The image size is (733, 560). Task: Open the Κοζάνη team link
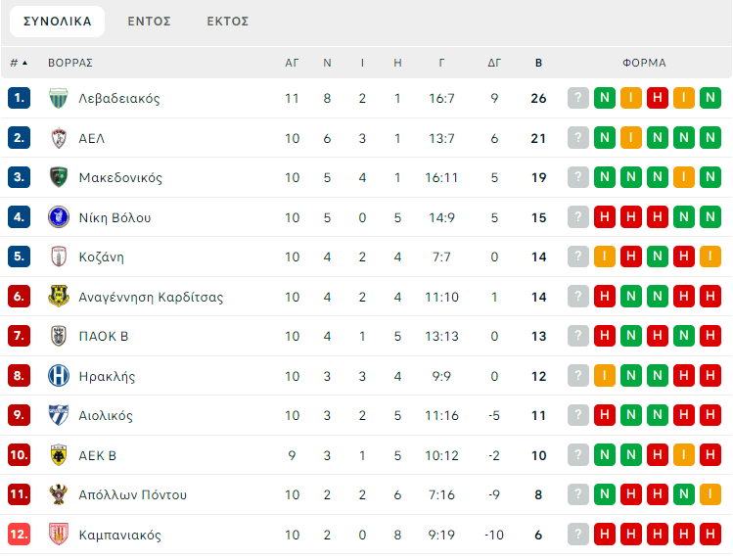click(102, 257)
